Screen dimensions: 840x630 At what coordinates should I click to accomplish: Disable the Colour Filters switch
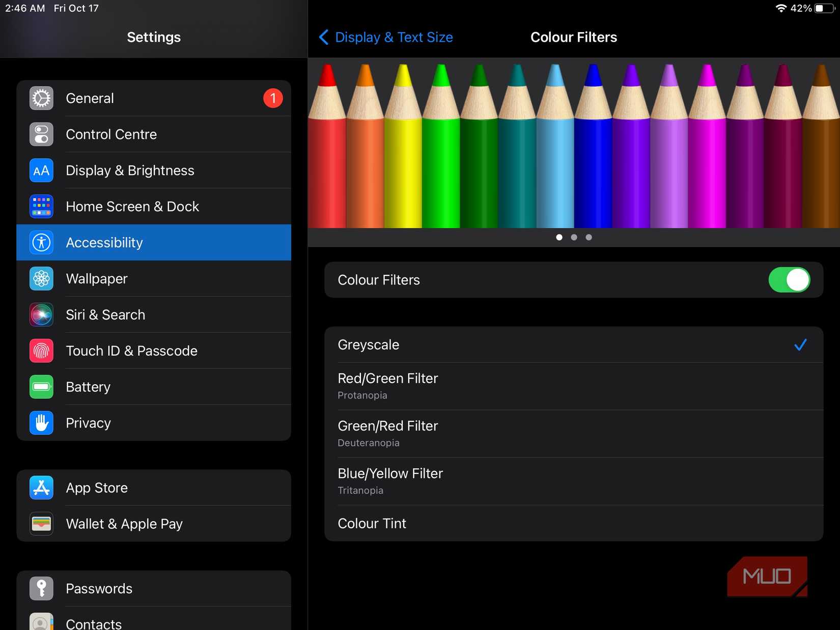coord(789,279)
